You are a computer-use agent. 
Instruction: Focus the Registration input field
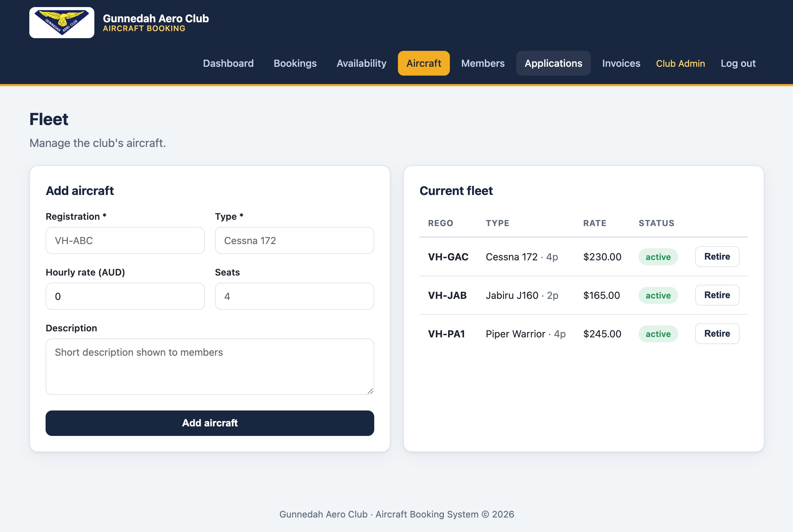tap(125, 241)
